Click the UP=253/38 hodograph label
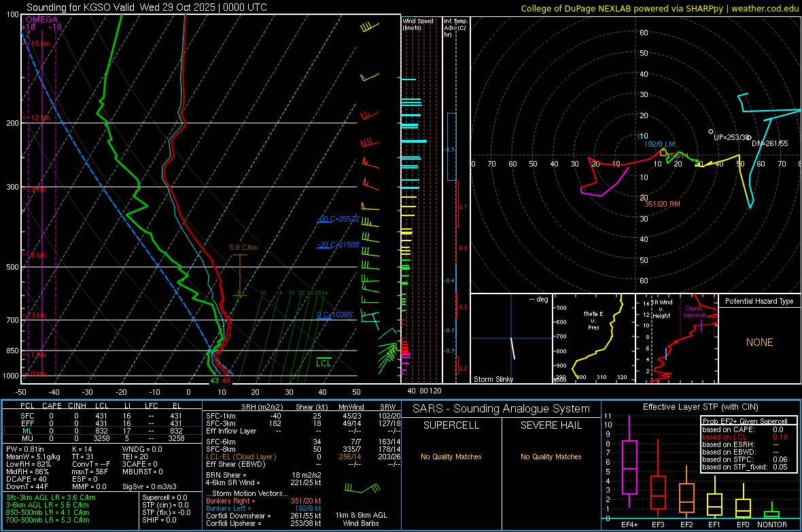Screen dimensions: 802x532 coord(731,138)
